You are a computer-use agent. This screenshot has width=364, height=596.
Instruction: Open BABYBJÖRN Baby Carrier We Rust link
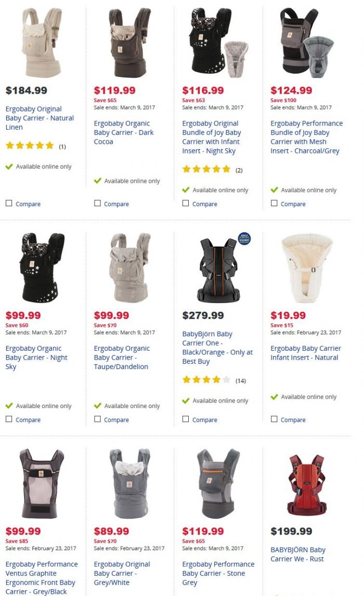point(298,554)
